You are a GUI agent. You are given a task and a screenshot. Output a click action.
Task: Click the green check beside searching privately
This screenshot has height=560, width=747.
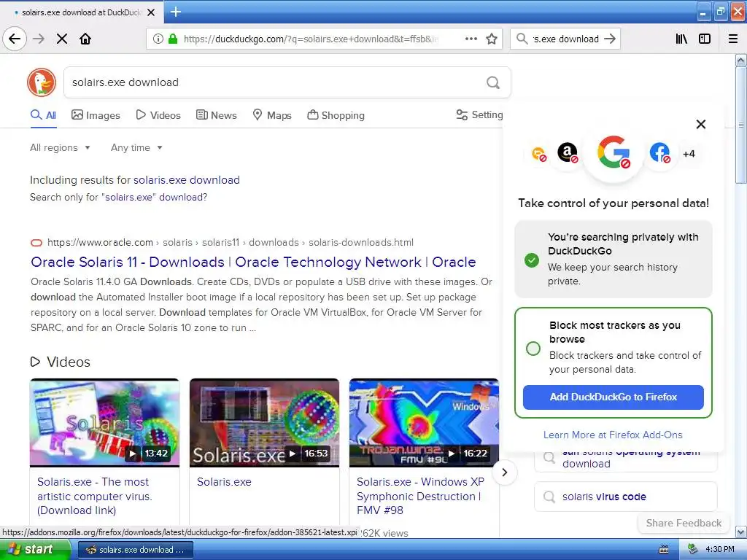tap(532, 260)
